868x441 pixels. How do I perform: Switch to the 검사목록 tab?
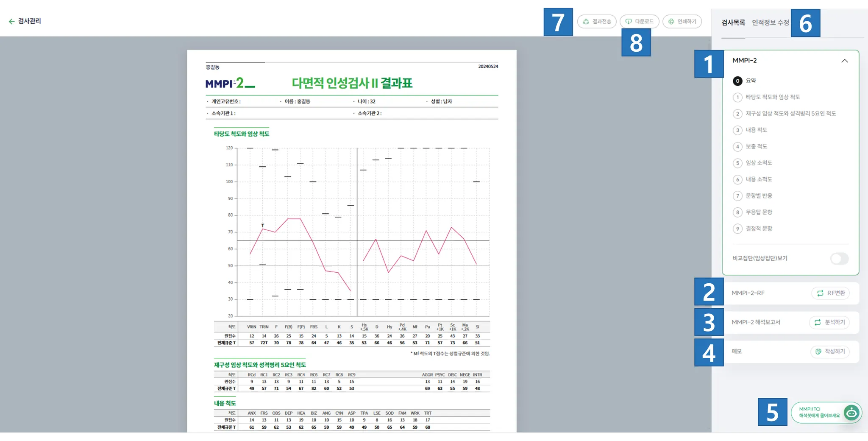[733, 22]
